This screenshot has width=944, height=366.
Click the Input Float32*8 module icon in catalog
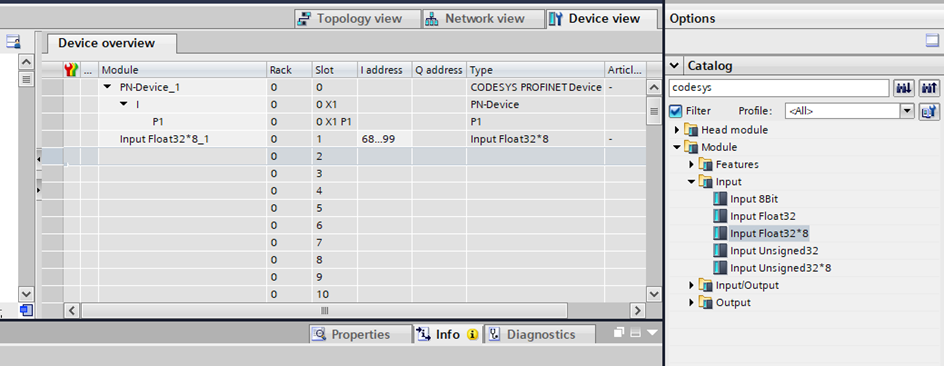(719, 233)
